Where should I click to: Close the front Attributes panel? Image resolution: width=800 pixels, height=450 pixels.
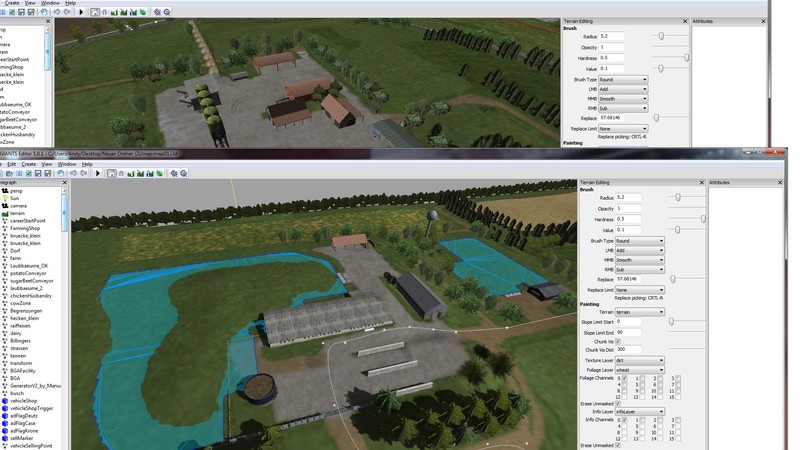click(x=780, y=182)
